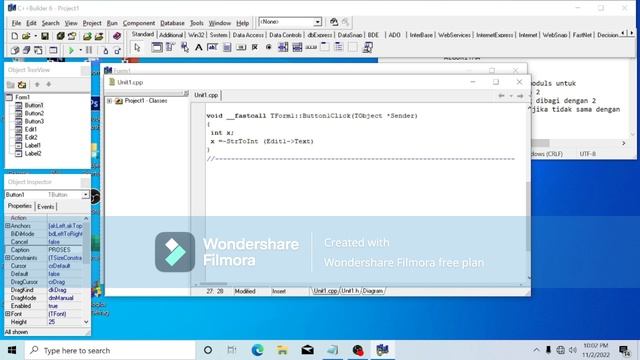This screenshot has width=640, height=360.
Task: Open the Object Inspector component selector dropdown
Action: click(85, 195)
